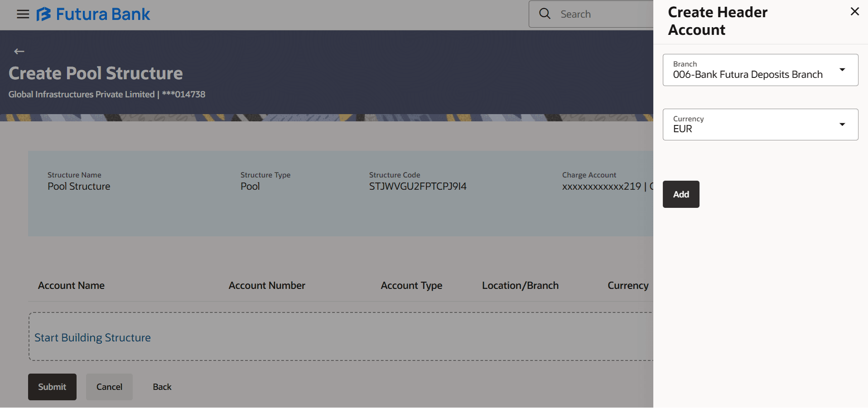Viewport: 868px width, 408px height.
Task: Close the Create Header Account panel
Action: 854,12
